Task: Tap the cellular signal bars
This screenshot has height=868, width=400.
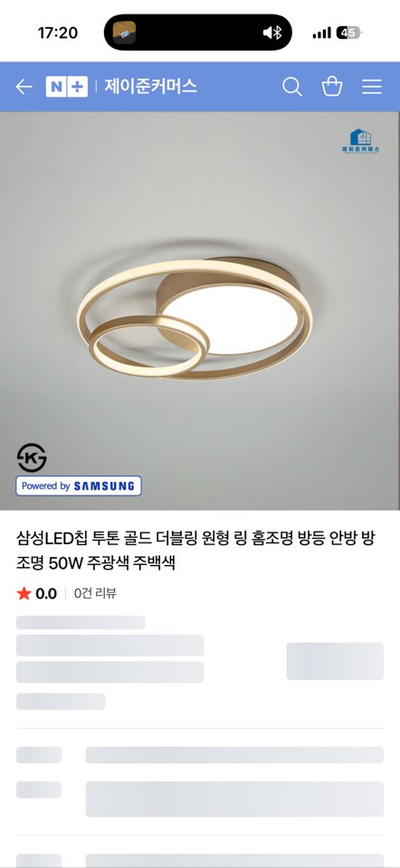Action: click(x=321, y=33)
